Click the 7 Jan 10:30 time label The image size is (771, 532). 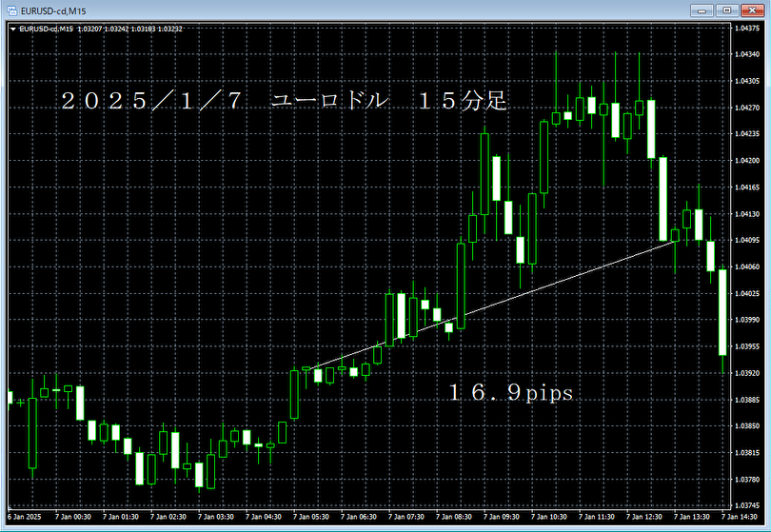tap(549, 517)
